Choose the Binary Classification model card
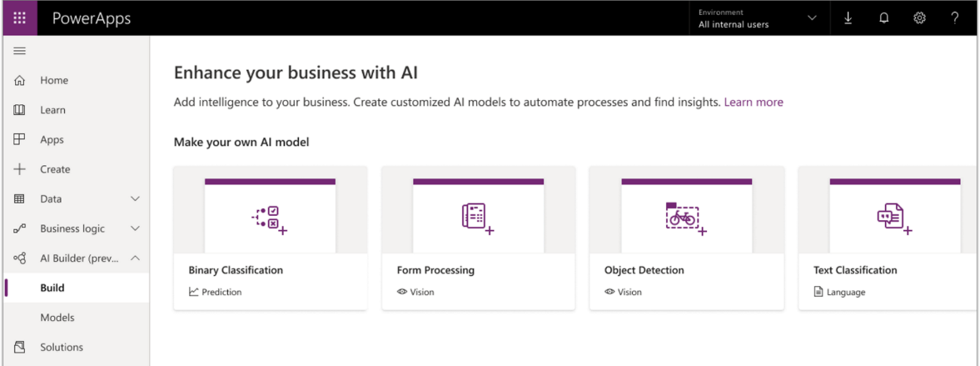Image resolution: width=980 pixels, height=366 pixels. (270, 238)
